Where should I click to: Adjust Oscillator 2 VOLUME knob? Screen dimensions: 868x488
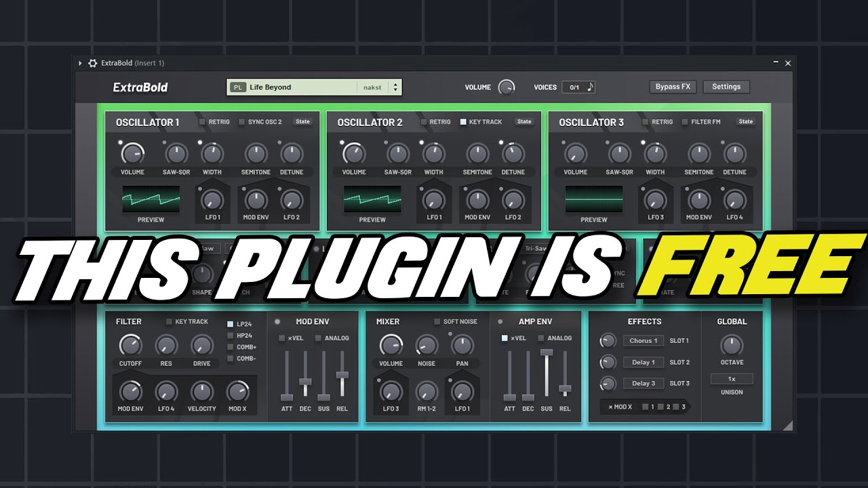point(354,154)
